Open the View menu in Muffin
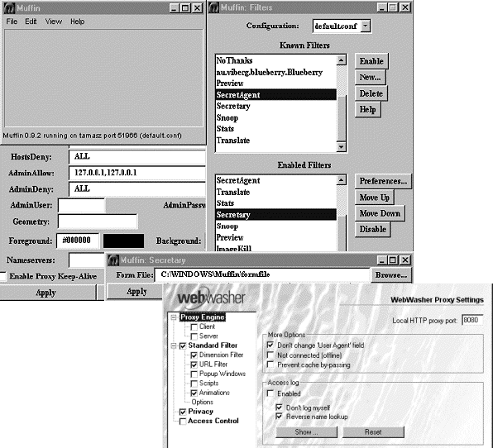Screen dimensions: 493x448 54,21
